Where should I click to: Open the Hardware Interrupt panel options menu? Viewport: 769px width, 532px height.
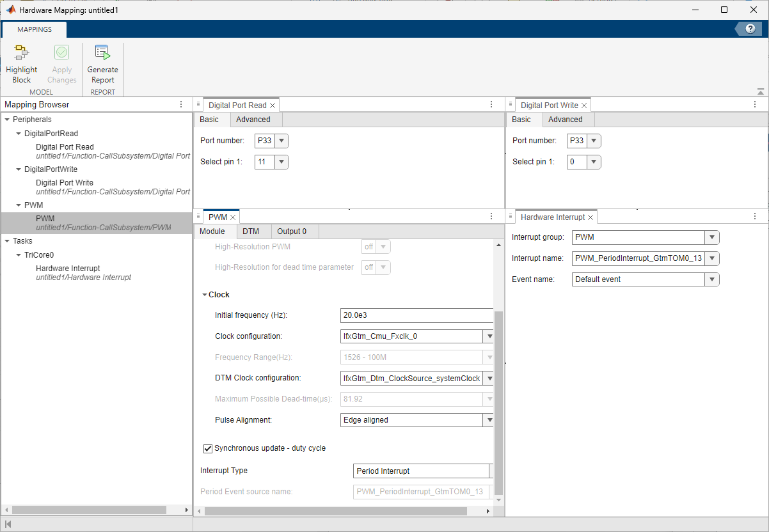[x=754, y=216]
